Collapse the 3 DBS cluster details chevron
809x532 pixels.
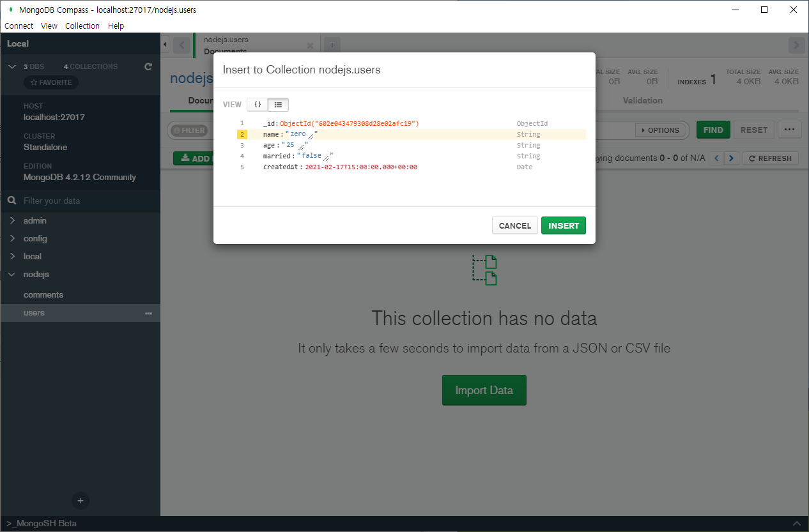tap(12, 66)
